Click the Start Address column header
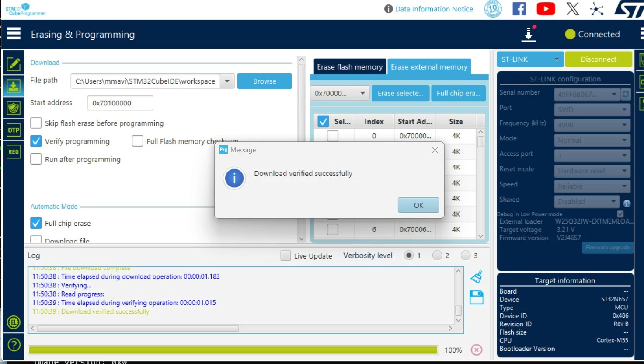This screenshot has height=364, width=644. 414,121
